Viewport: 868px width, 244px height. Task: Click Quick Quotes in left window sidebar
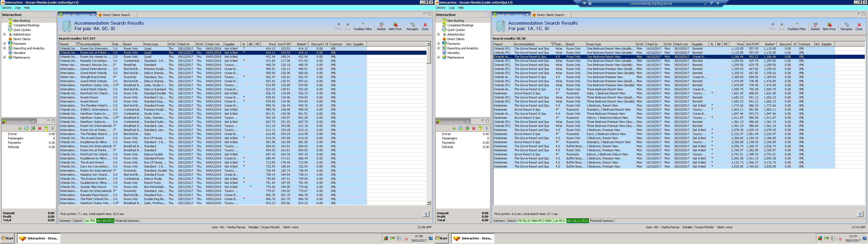22,30
